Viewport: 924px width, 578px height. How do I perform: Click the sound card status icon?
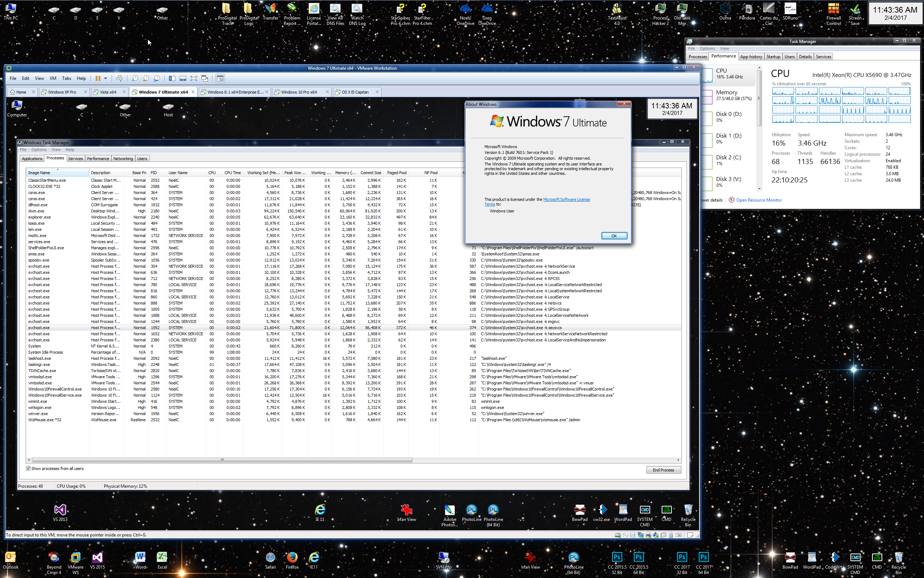point(655,535)
